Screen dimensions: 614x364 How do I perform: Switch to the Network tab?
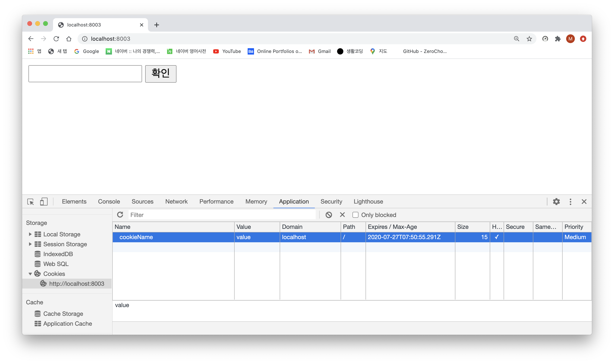[x=176, y=202]
